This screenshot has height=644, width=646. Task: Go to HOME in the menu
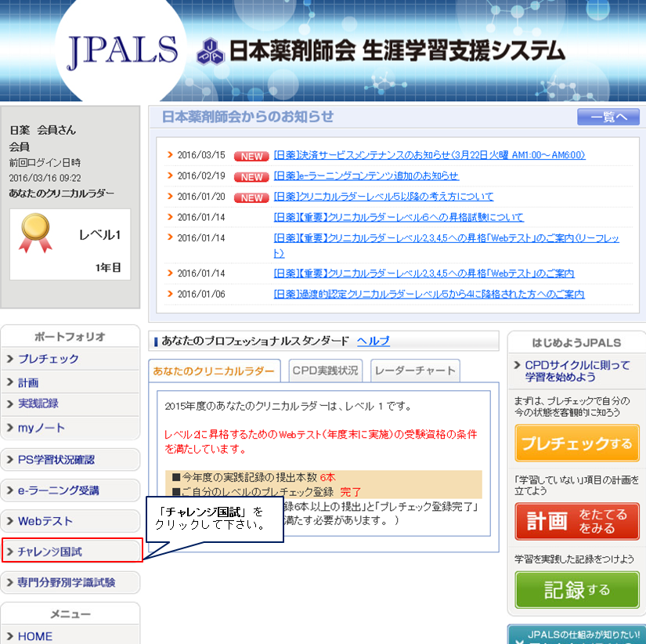(x=70, y=636)
